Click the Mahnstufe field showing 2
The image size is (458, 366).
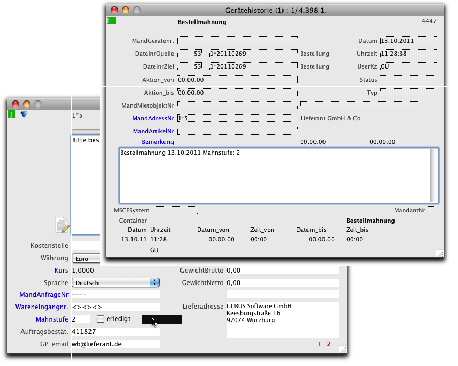coord(81,319)
